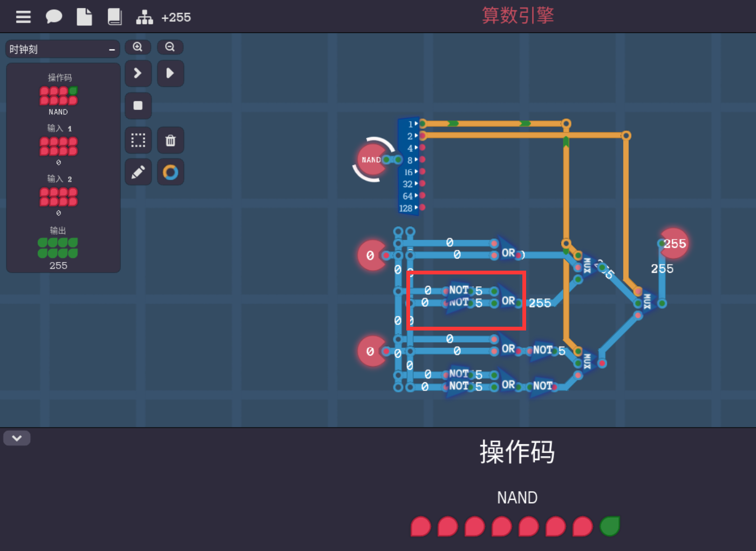Click the large 操作码 heading in the bottom panel

tap(517, 452)
